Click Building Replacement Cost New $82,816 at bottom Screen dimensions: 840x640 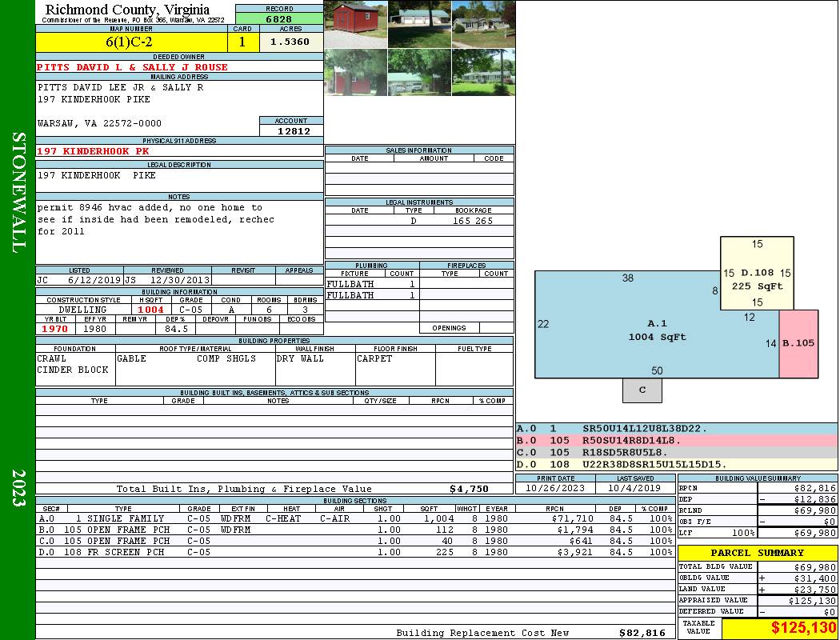pos(642,633)
